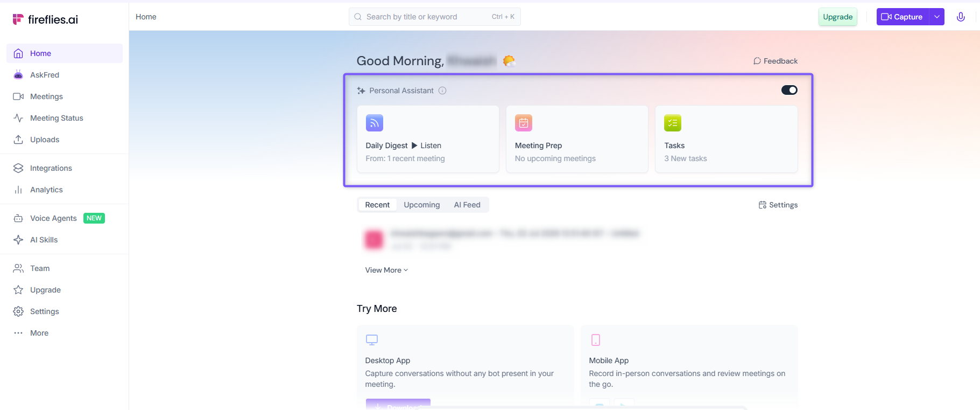The image size is (980, 410).
Task: Open Upgrade in the sidebar
Action: 65,290
